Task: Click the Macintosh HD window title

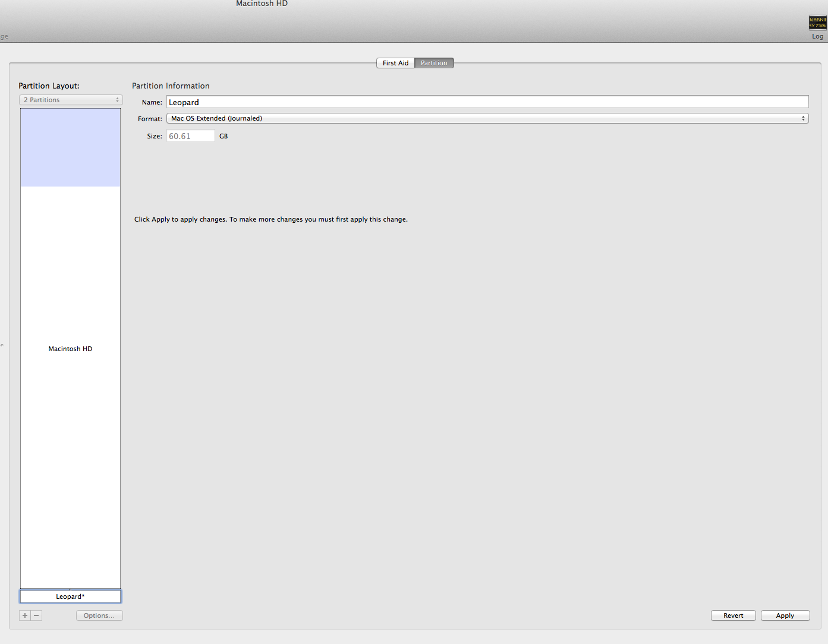Action: [262, 4]
